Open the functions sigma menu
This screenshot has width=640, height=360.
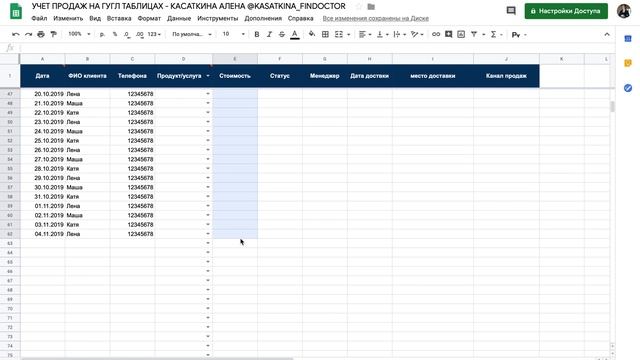click(493, 35)
